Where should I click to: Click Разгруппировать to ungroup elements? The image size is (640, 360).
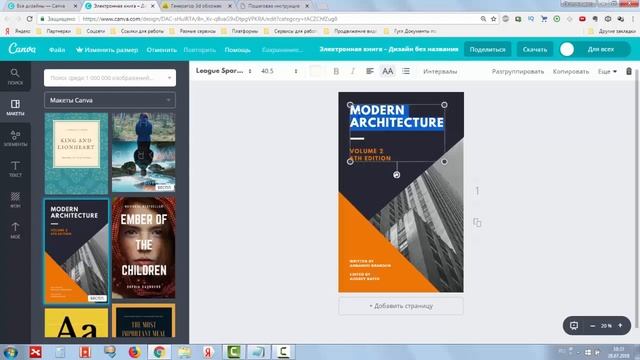pyautogui.click(x=518, y=71)
